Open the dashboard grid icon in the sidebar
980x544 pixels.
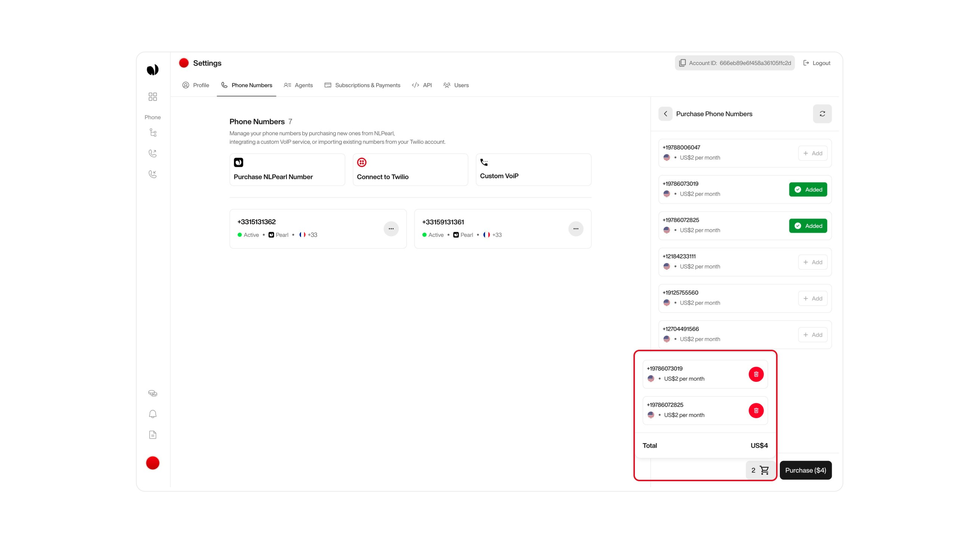152,97
